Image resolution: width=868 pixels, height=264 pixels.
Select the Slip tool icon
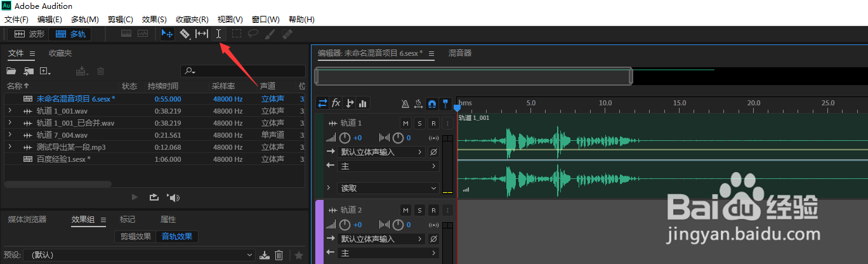click(x=201, y=34)
